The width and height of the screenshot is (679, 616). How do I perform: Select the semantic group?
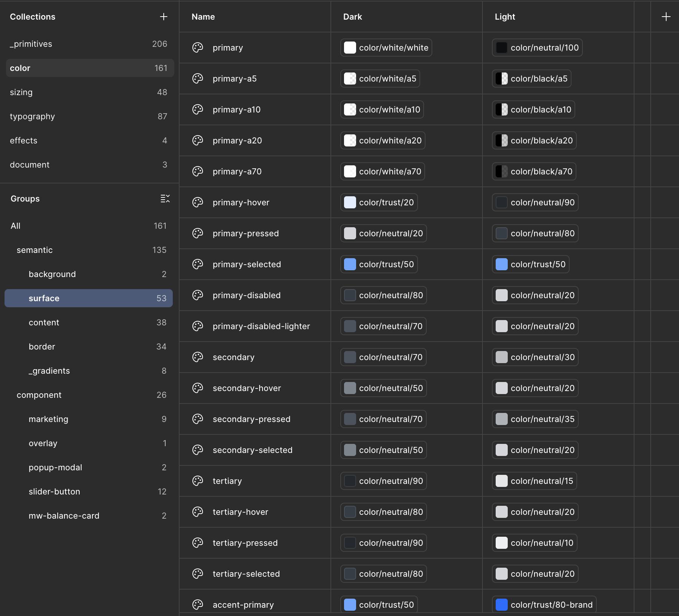click(89, 250)
